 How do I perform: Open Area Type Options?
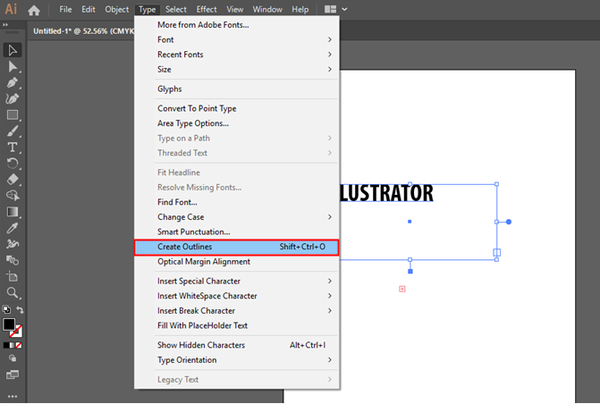coord(236,124)
